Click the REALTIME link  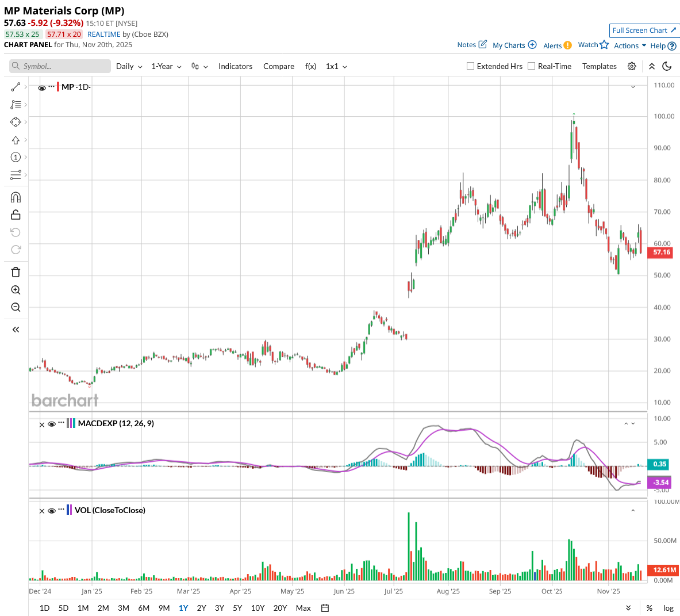pos(103,35)
